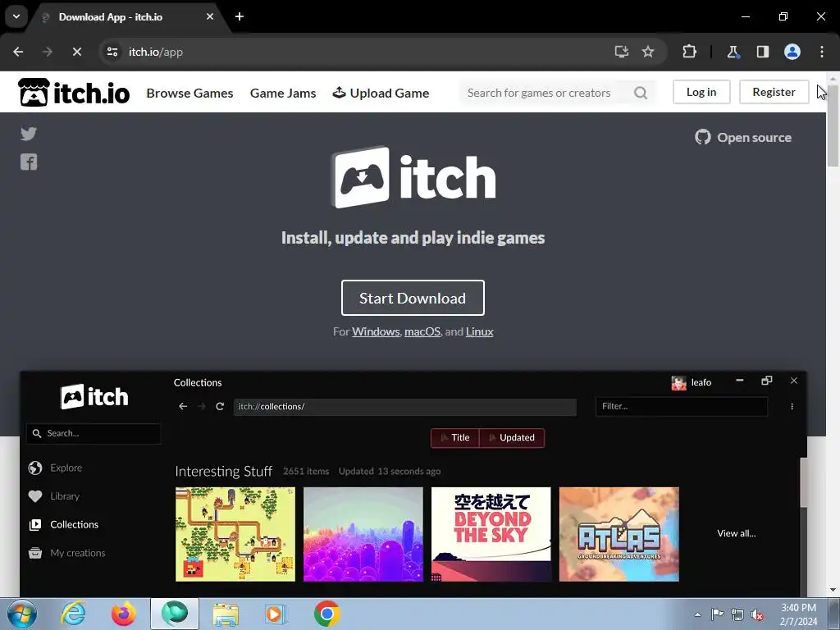Click the green globe app on taskbar

tap(175, 614)
